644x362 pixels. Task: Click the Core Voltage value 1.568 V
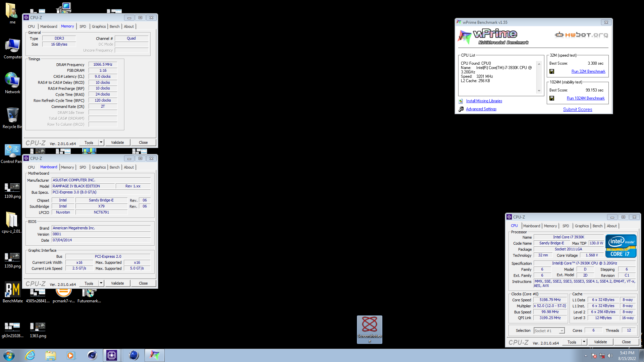592,255
